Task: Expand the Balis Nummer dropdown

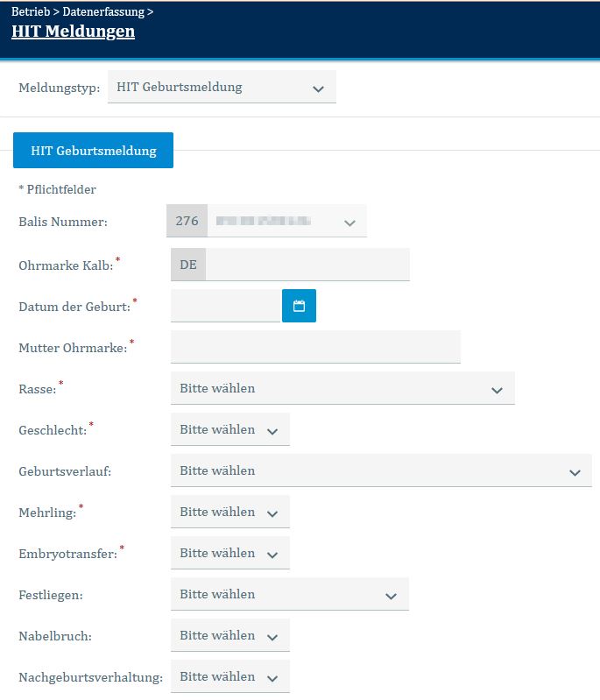Action: tap(287, 221)
